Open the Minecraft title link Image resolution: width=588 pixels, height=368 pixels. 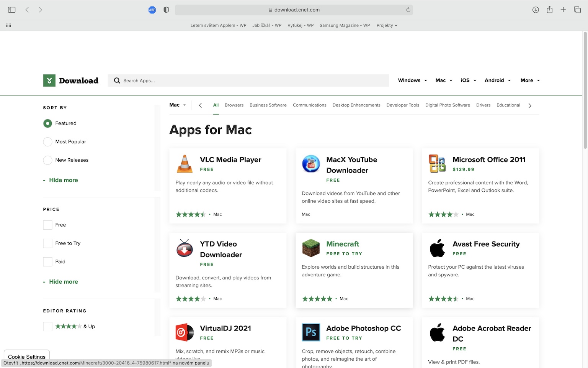point(343,244)
